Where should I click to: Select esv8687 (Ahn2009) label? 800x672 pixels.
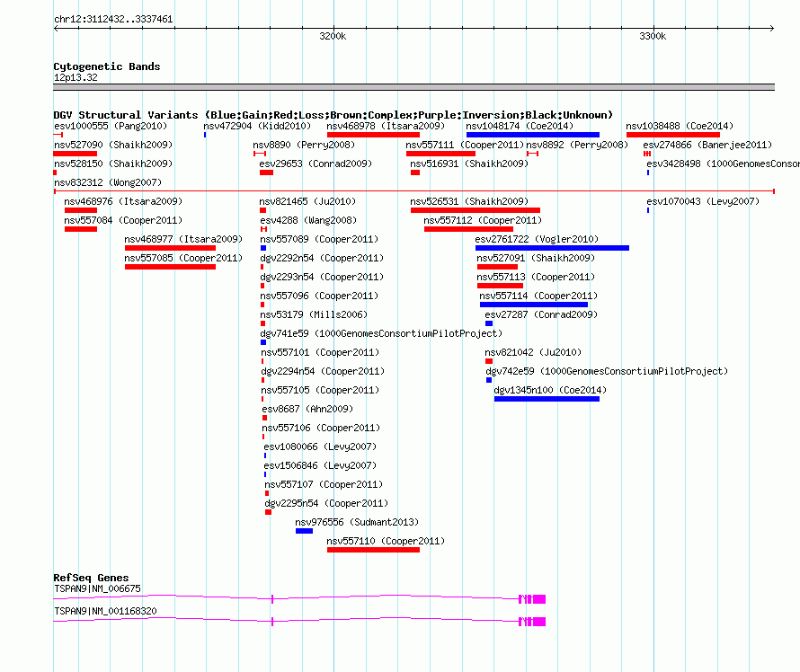(307, 409)
